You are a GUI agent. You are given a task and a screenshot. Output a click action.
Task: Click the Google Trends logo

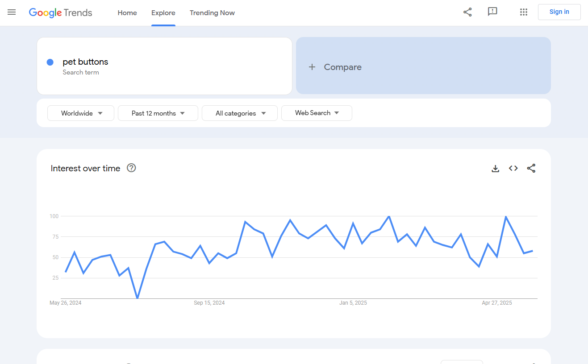coord(60,12)
